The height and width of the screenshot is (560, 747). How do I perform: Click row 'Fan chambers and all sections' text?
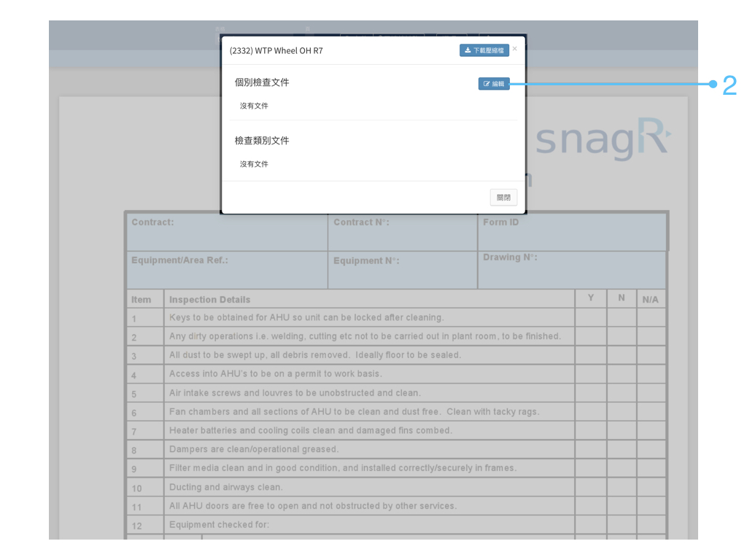coord(354,411)
